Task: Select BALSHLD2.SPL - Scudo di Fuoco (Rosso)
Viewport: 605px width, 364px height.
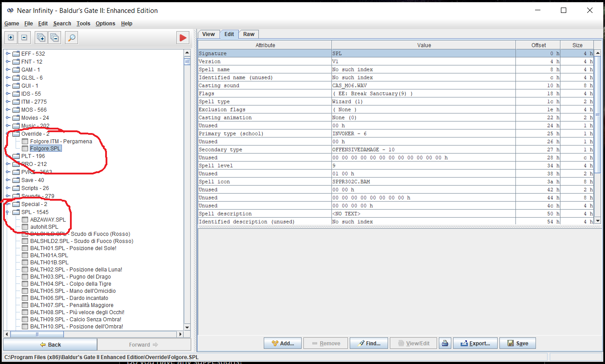Action: [x=82, y=241]
